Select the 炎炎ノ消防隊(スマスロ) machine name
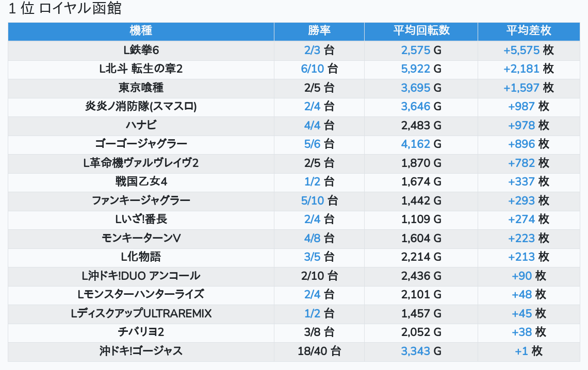This screenshot has height=370, width=588. point(141,107)
